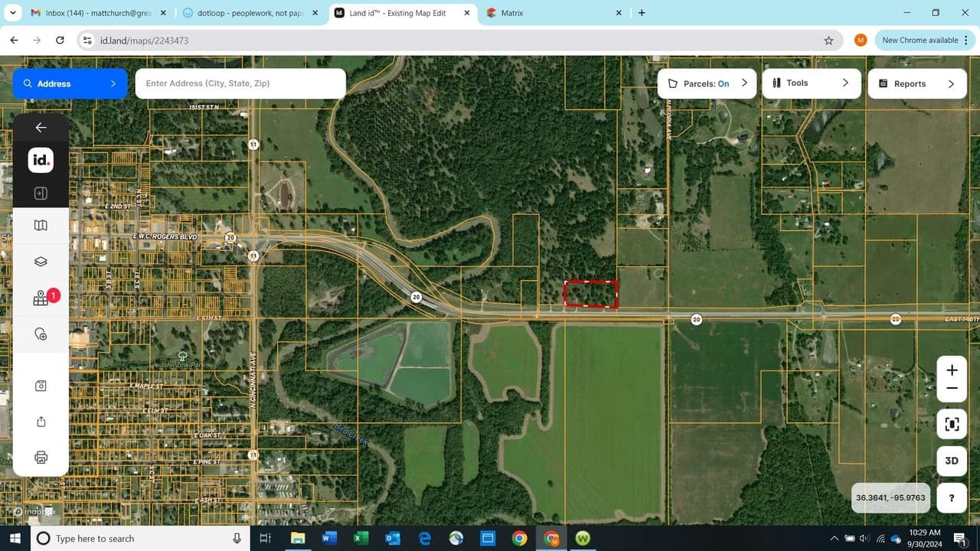The image size is (980, 551).
Task: Open Excel from the Windows taskbar
Action: (361, 539)
